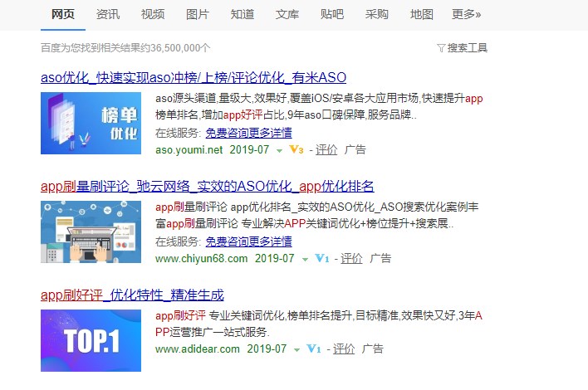588x390 pixels.
Task: Click the keyboard illustration thumbnail of chiyun68
Action: coord(91,232)
